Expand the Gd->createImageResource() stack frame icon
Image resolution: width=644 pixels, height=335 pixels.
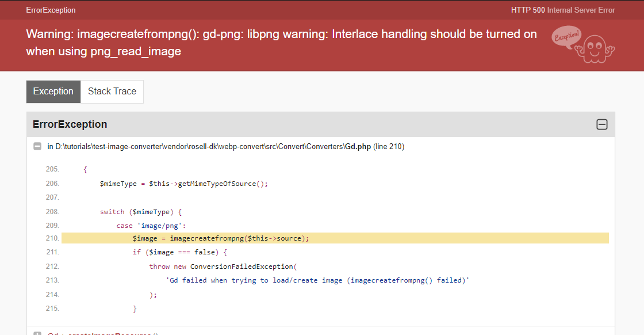[x=37, y=333]
